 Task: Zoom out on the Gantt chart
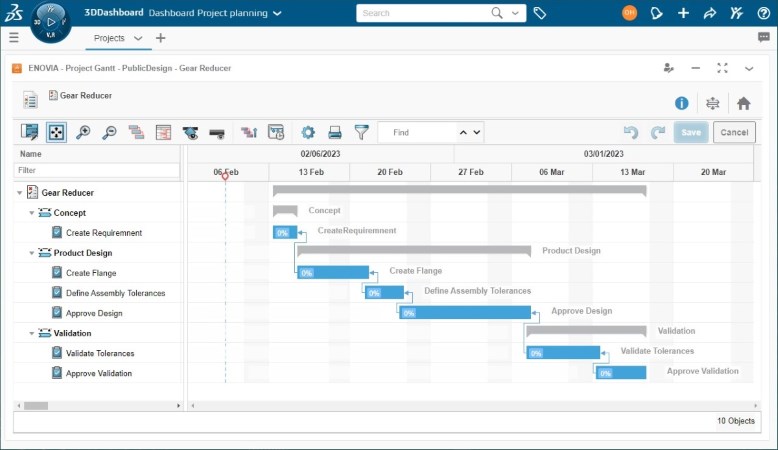pos(109,132)
